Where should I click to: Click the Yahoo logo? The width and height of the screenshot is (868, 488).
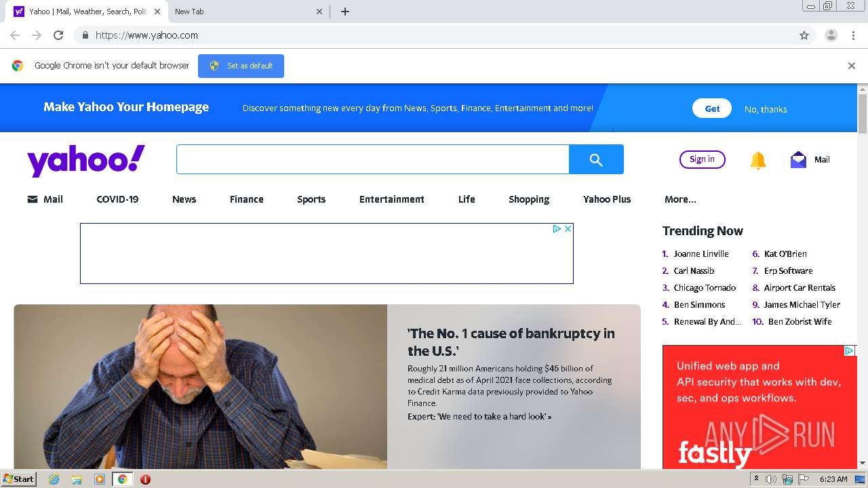86,161
